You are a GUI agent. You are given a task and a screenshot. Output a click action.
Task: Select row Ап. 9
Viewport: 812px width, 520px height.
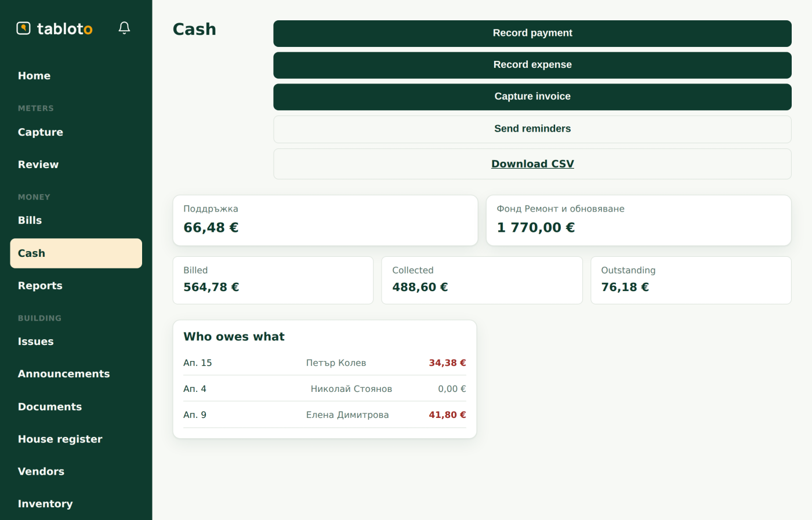point(325,415)
